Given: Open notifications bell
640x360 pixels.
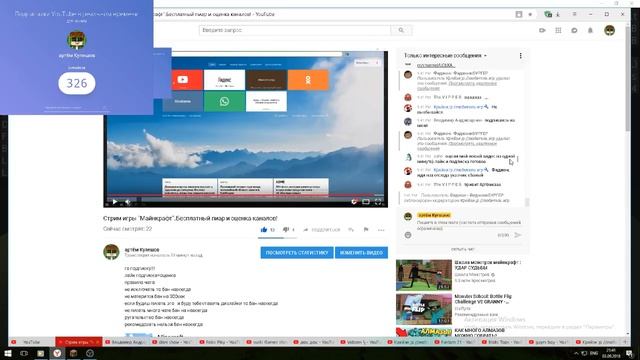Looking at the screenshot, I should coord(590,30).
